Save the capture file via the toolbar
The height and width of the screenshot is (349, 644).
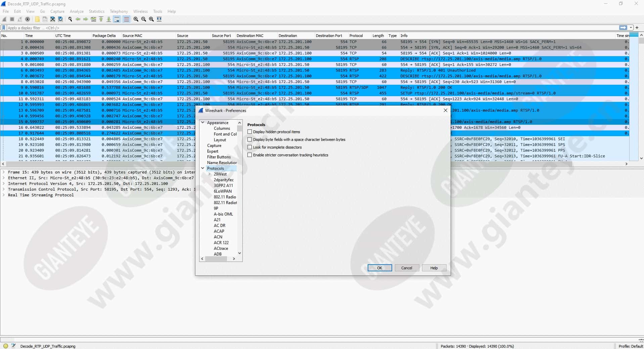coord(45,19)
